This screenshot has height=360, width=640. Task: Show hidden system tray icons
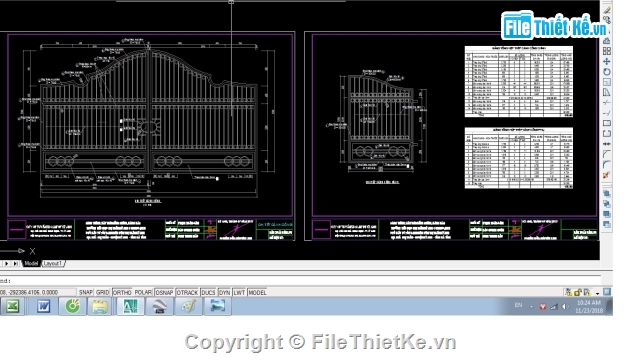tap(531, 307)
